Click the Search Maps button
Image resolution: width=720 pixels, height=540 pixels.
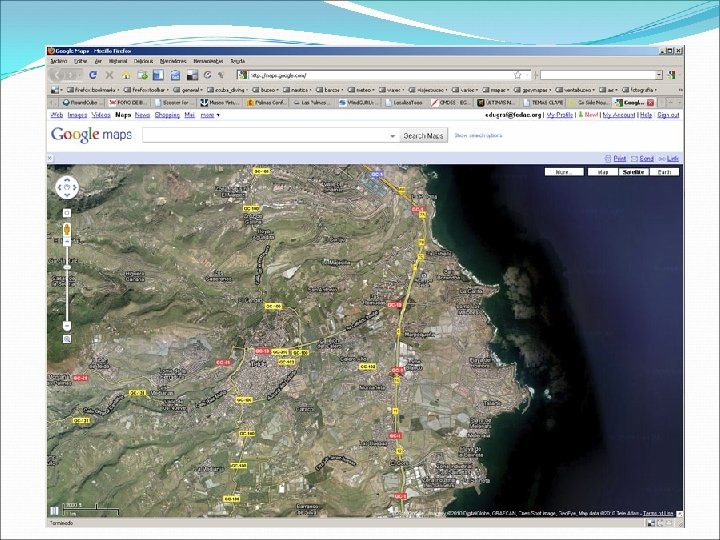click(x=423, y=136)
